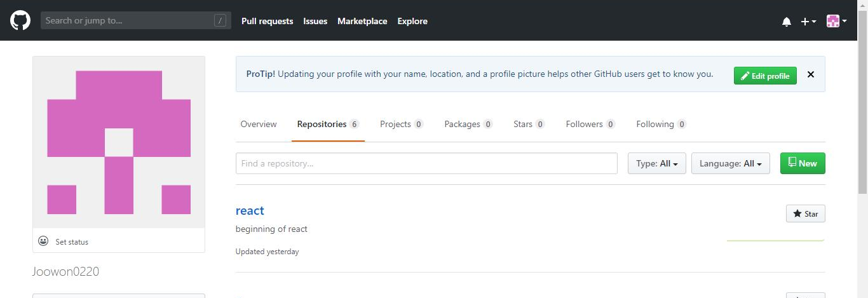Open the GitHub octocat home logo
The image size is (868, 298).
[x=20, y=20]
